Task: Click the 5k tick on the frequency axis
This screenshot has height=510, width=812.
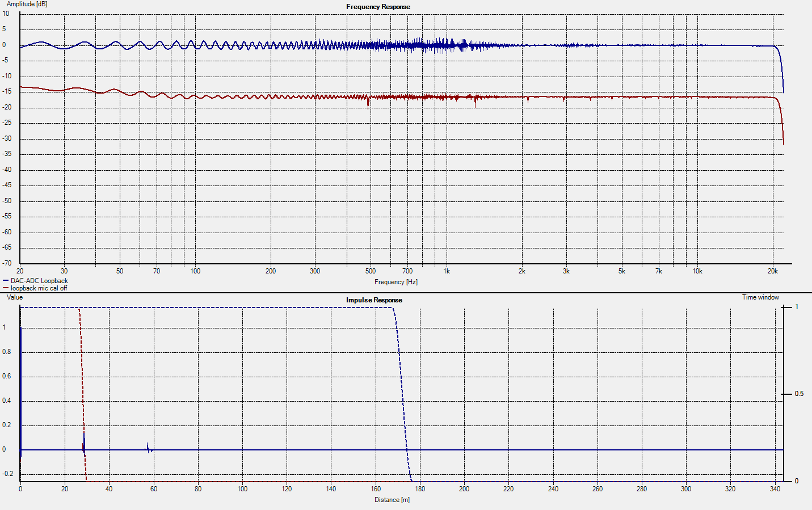Action: pos(621,271)
